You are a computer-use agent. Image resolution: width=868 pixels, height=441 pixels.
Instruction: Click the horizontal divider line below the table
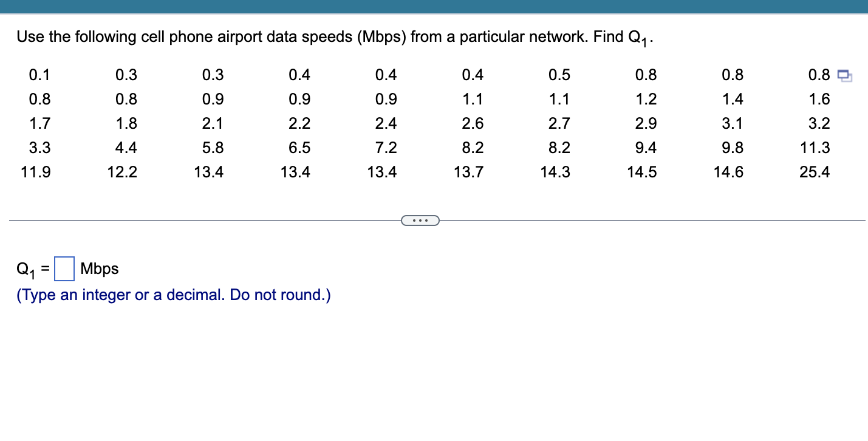point(213,220)
